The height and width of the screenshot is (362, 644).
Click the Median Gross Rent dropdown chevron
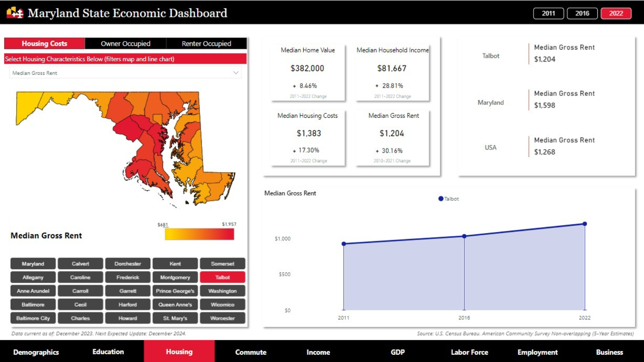click(x=236, y=73)
